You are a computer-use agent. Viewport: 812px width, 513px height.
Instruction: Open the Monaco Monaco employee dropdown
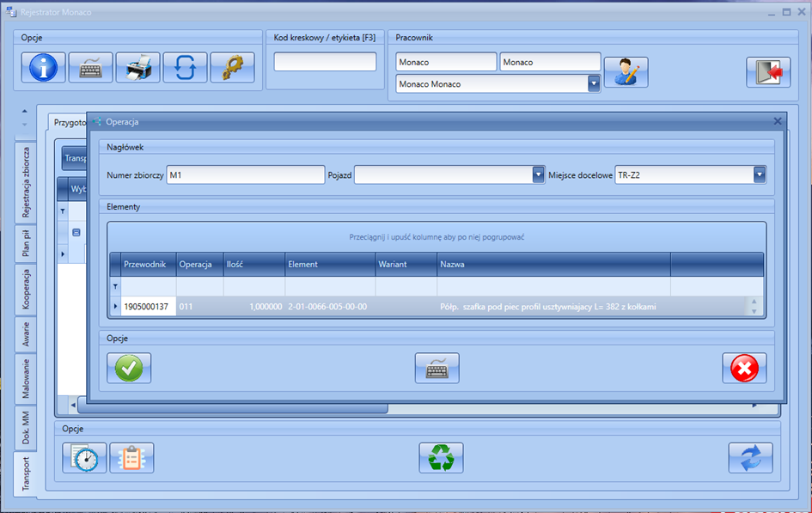593,84
